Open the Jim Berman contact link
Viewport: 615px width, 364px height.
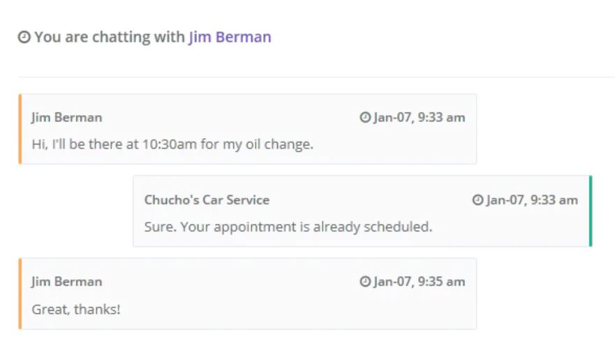pyautogui.click(x=230, y=37)
